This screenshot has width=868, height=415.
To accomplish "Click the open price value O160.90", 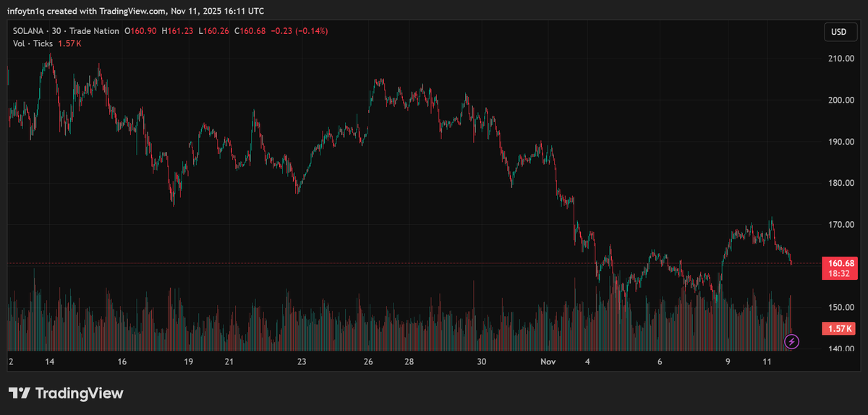I will click(x=141, y=31).
